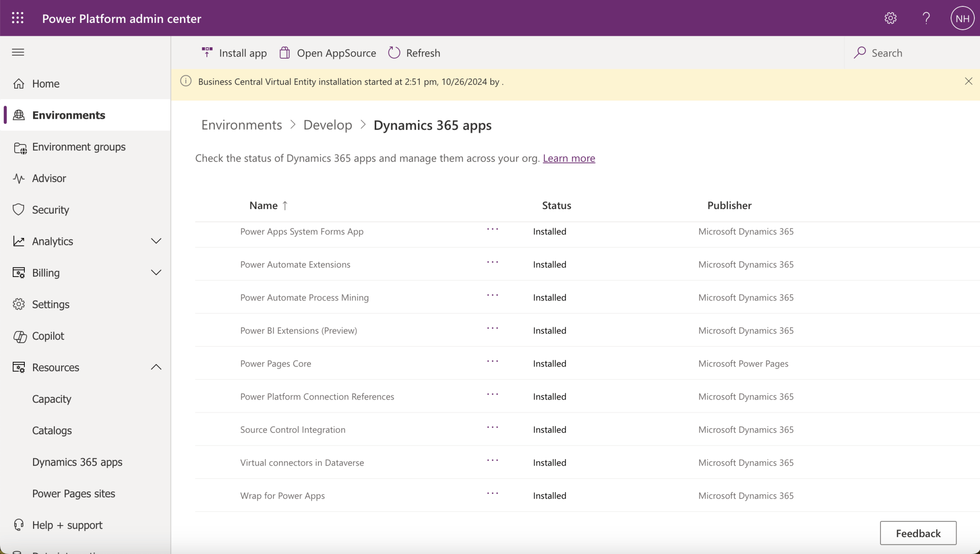This screenshot has height=554, width=980.
Task: Open the help question mark icon
Action: click(926, 18)
